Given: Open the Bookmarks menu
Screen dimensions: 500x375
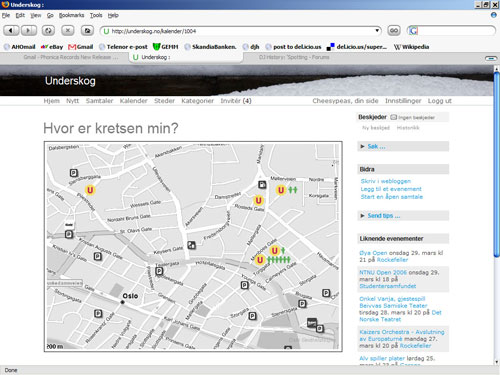Looking at the screenshot, I should click(71, 15).
